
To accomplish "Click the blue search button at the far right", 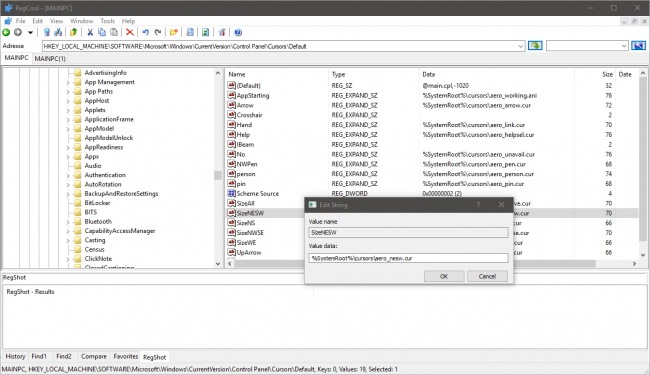I will pos(638,46).
